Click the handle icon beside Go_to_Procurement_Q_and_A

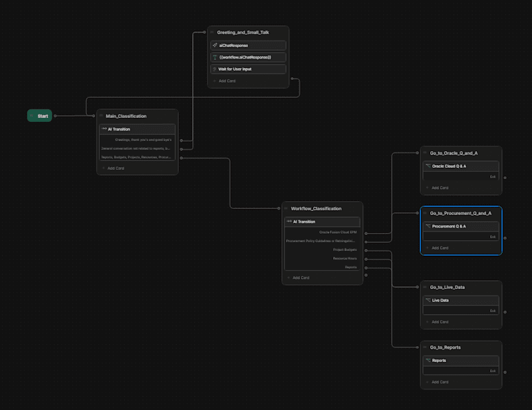[x=425, y=213]
